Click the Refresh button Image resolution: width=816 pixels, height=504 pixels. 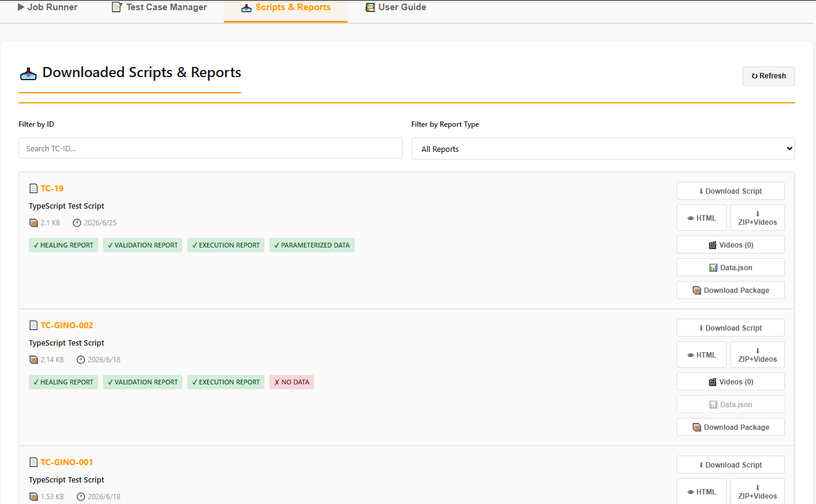(768, 76)
